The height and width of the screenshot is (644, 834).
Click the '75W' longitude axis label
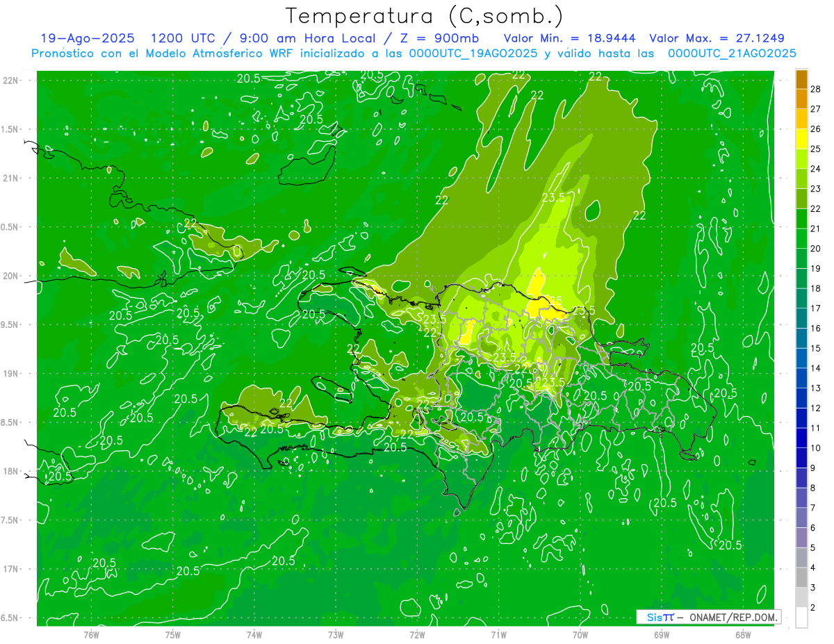coord(172,634)
